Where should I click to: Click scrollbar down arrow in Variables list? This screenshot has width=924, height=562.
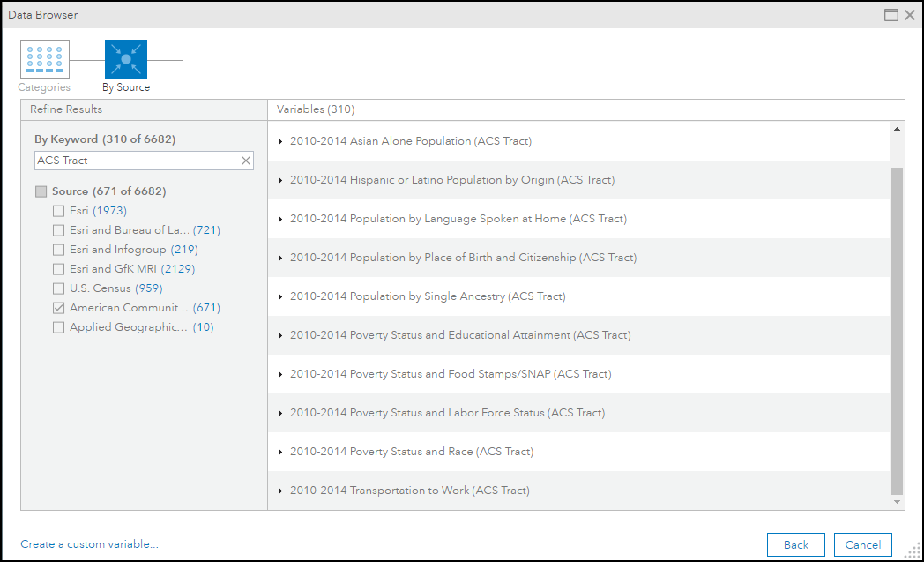coord(898,502)
